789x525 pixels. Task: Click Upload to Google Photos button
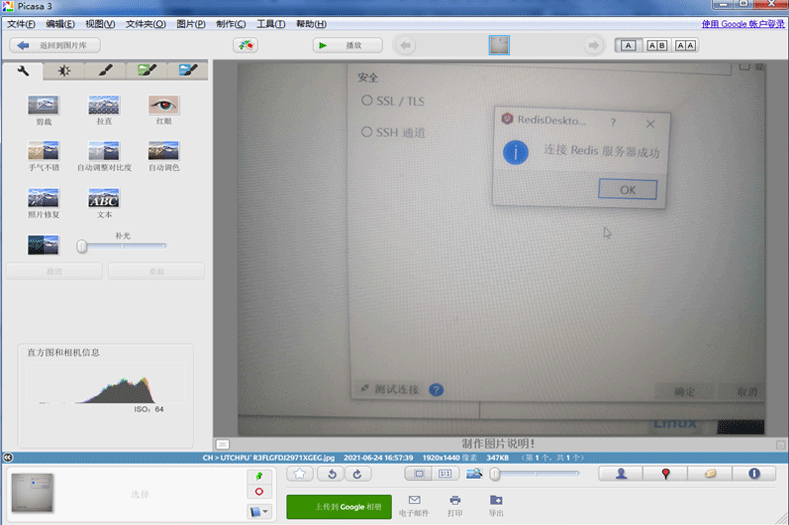[339, 507]
